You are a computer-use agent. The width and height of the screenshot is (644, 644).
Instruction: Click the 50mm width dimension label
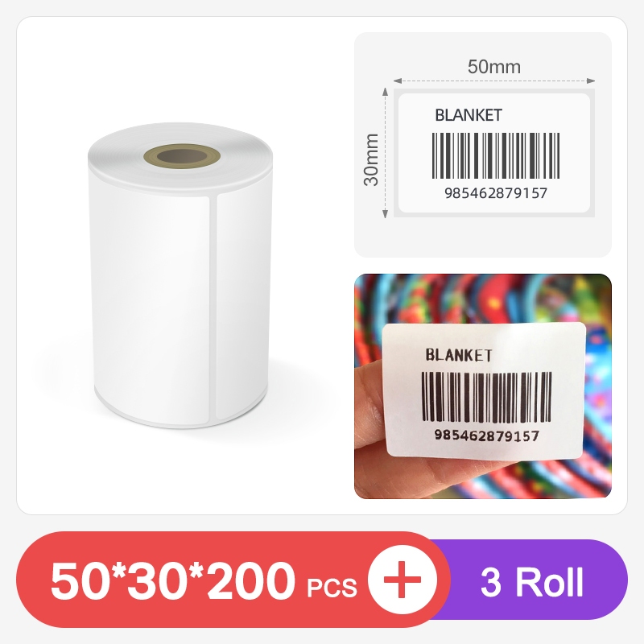coord(494,67)
